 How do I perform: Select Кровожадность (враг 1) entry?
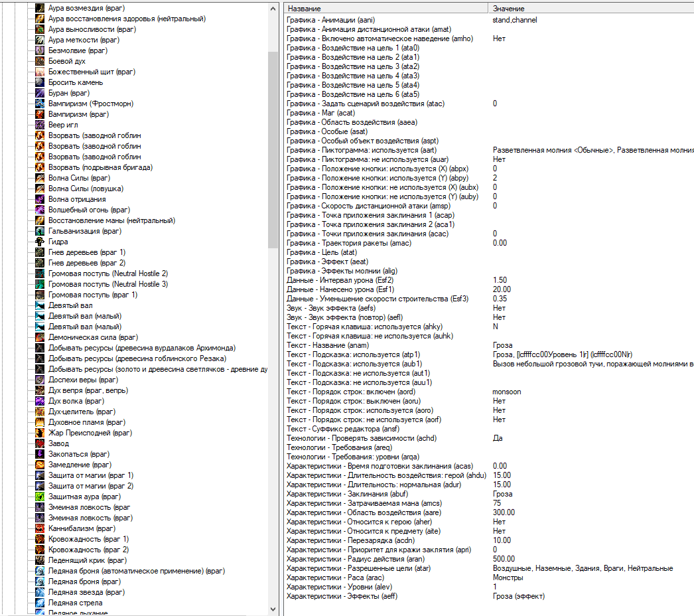pyautogui.click(x=88, y=540)
